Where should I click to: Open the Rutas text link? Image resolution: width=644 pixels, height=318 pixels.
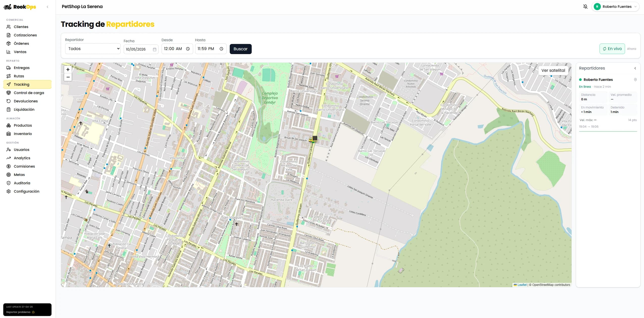coord(19,76)
